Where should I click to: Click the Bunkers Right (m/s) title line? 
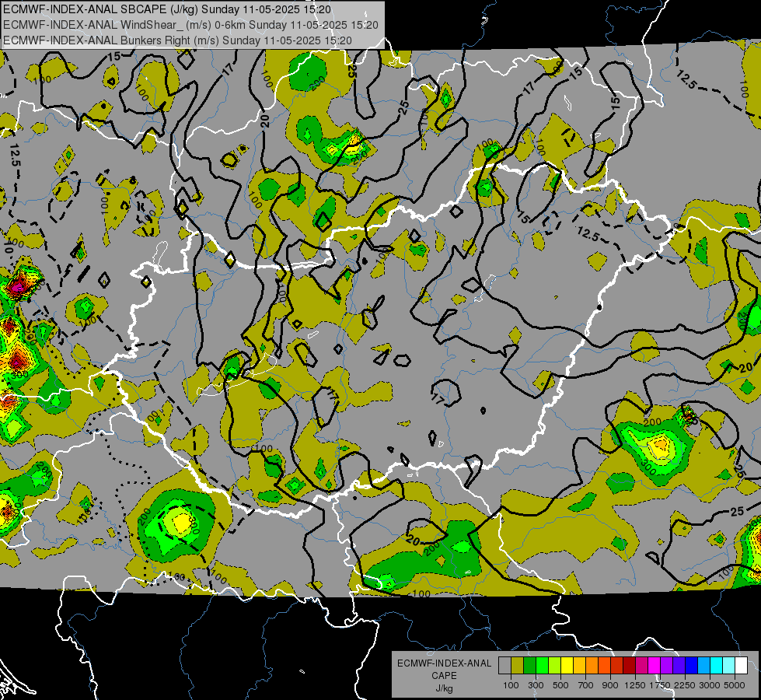coord(177,40)
